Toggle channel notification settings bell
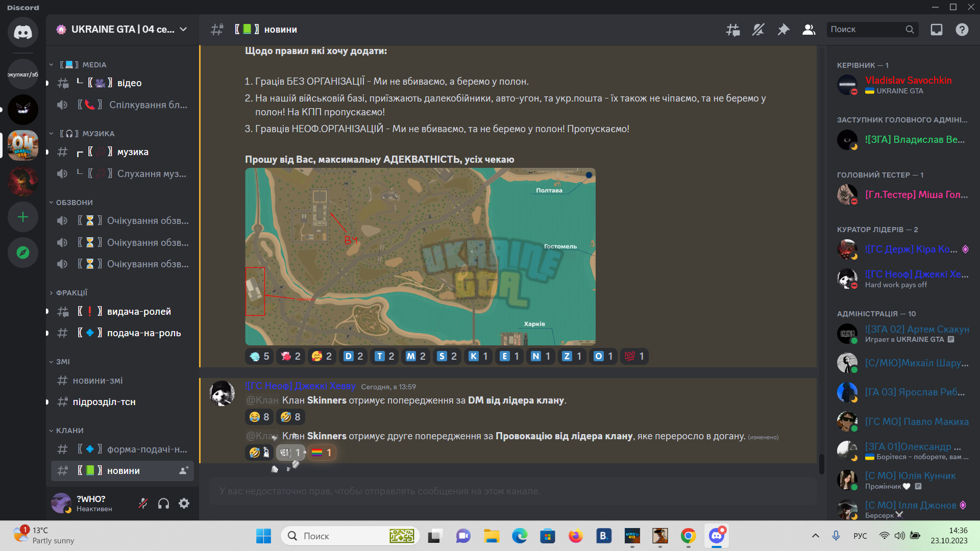The height and width of the screenshot is (551, 980). click(758, 30)
